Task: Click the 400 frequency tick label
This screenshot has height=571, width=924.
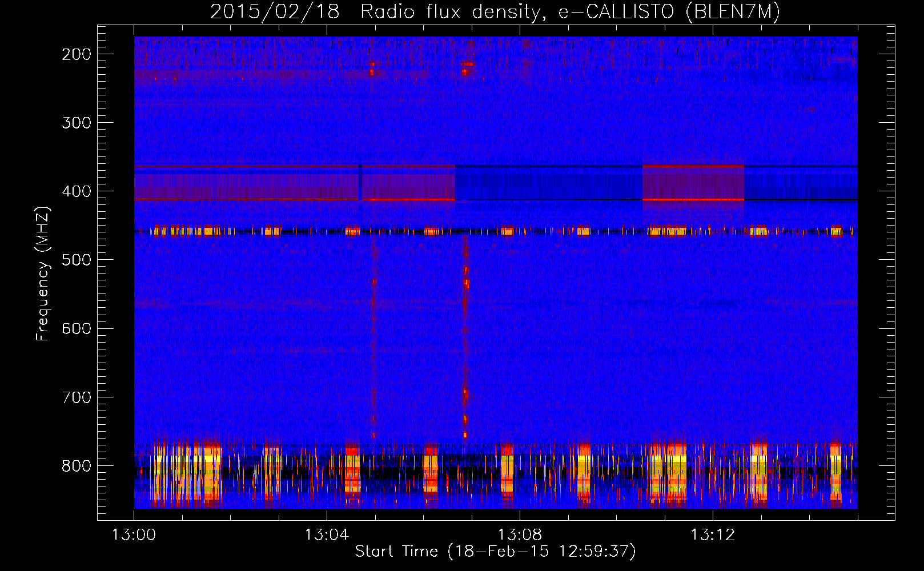Action: (77, 191)
